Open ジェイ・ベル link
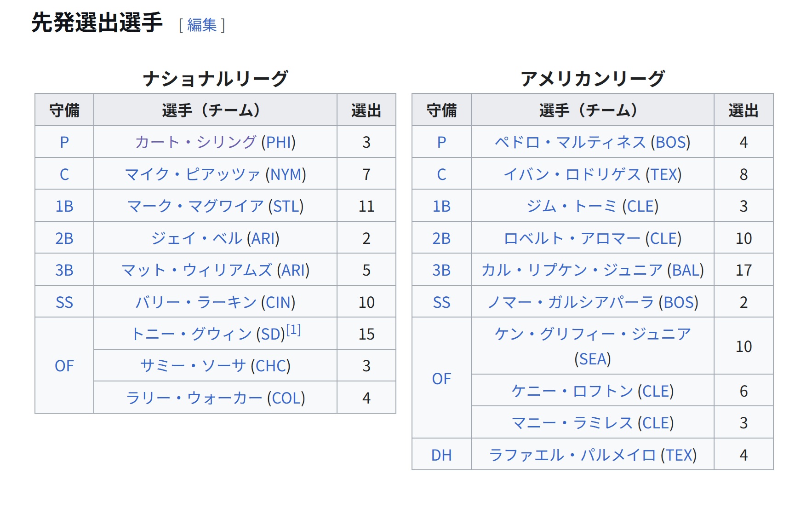The height and width of the screenshot is (508, 812). tap(197, 238)
